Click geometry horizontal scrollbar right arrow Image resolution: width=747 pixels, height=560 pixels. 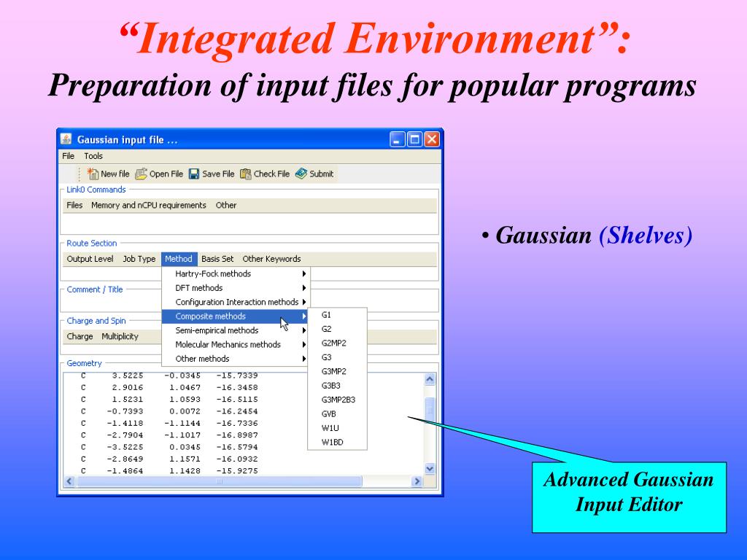(x=417, y=481)
